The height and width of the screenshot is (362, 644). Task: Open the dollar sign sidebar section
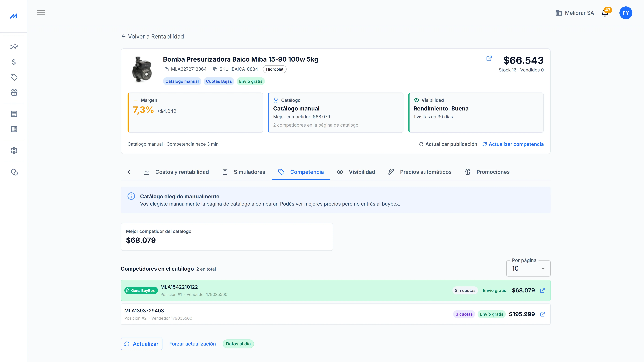tap(14, 62)
